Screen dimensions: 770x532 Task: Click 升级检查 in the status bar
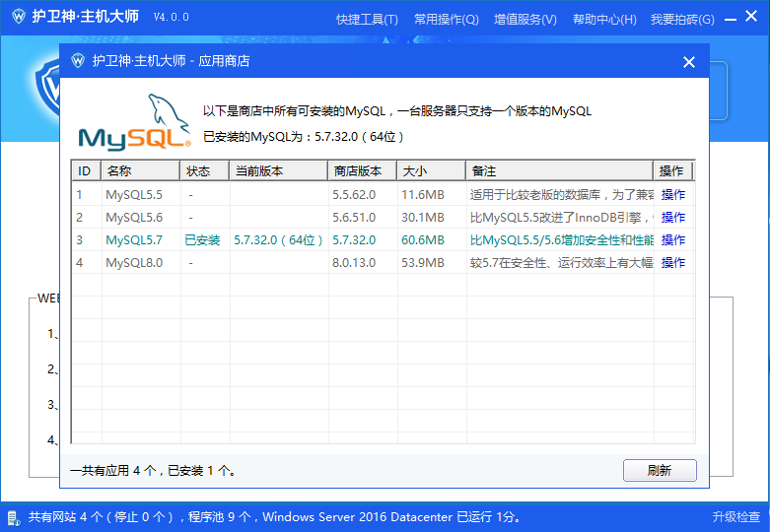[736, 517]
